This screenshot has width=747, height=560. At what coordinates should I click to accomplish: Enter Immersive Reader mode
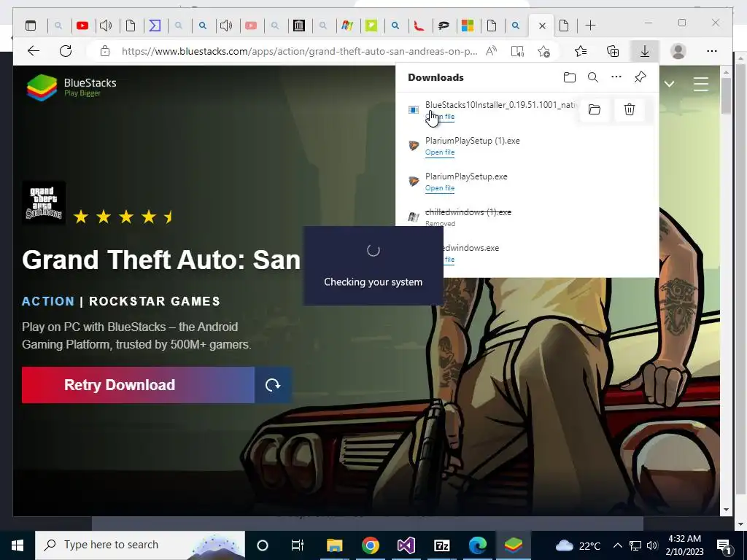pyautogui.click(x=517, y=51)
